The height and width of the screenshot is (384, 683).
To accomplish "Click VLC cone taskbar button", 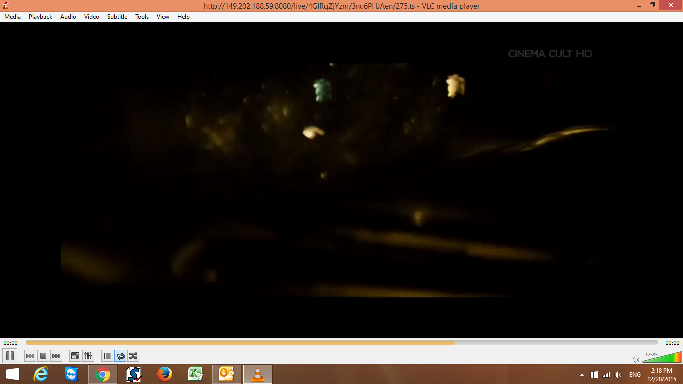I will pyautogui.click(x=257, y=374).
